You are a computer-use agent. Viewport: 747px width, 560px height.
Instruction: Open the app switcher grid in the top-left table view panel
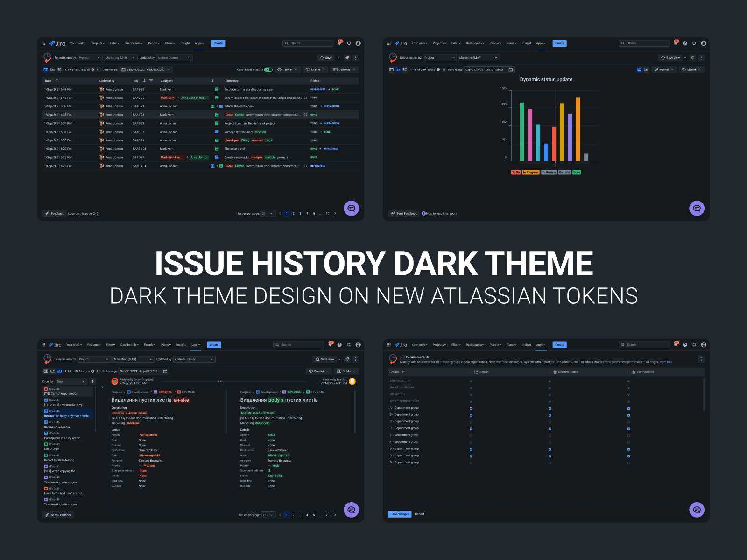click(x=43, y=43)
